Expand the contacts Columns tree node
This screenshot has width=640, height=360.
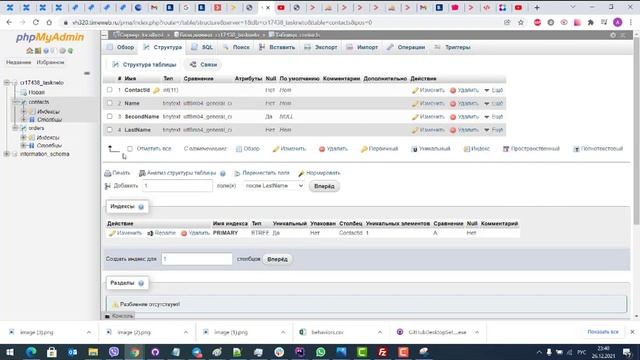23,120
